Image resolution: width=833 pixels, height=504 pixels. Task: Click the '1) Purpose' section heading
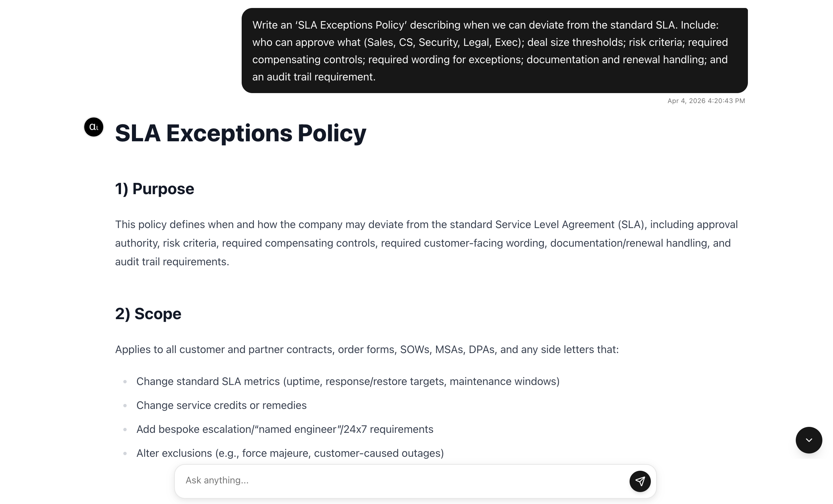coord(155,189)
